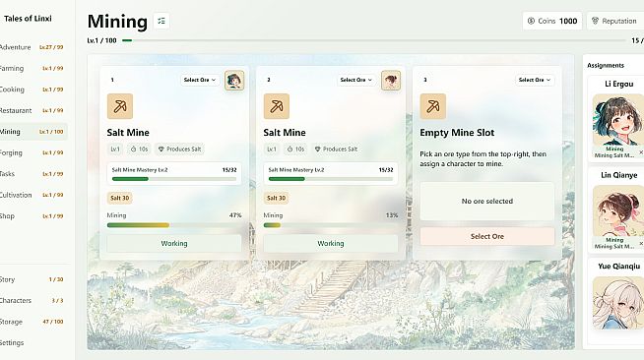Click the 10s timer badge in slot 1

coord(139,150)
